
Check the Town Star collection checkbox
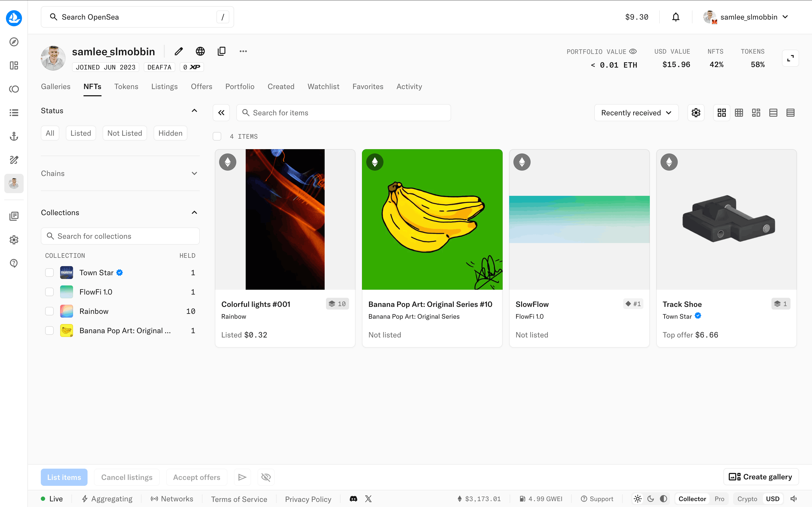pos(49,273)
